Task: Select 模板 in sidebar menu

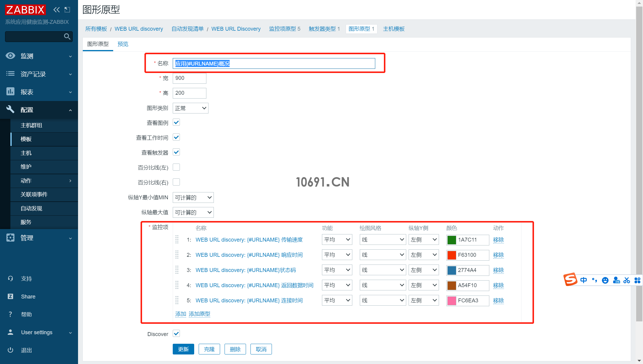Action: pyautogui.click(x=44, y=139)
